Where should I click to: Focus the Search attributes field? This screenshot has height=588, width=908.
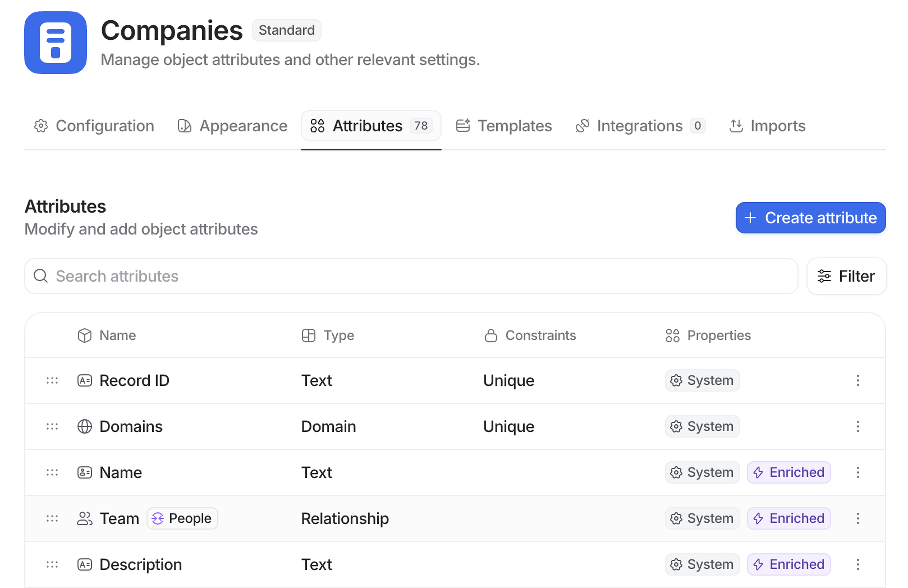coord(411,276)
